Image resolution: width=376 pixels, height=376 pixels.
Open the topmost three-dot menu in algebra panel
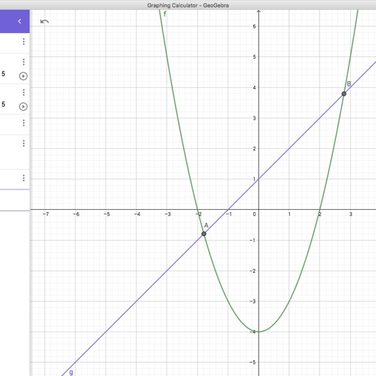(x=23, y=41)
